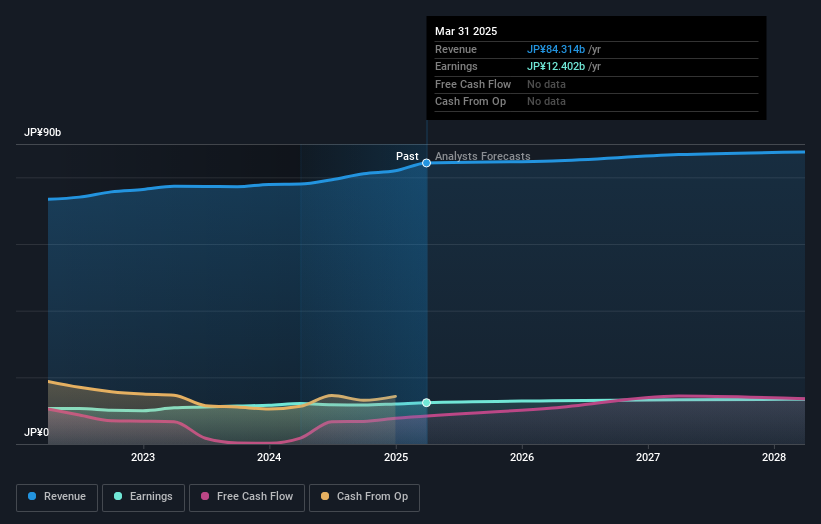This screenshot has height=524, width=821.
Task: Toggle the Free Cash Flow legend button
Action: pyautogui.click(x=247, y=497)
